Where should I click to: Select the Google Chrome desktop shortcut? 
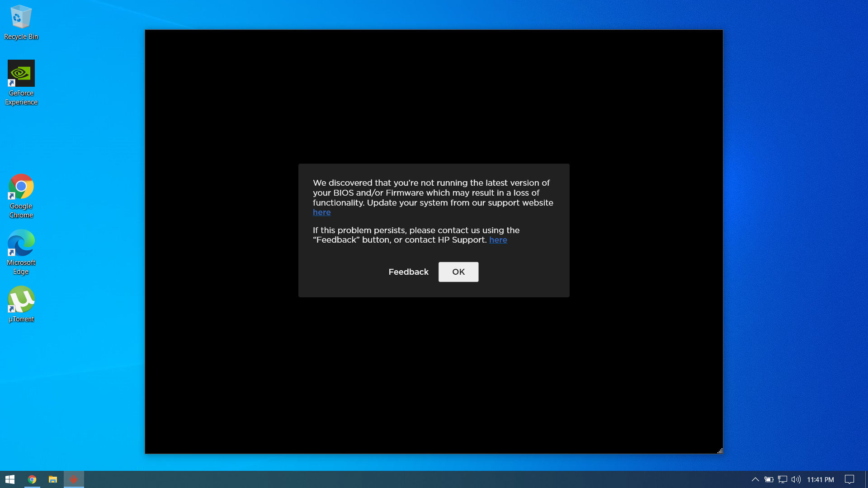tap(21, 196)
